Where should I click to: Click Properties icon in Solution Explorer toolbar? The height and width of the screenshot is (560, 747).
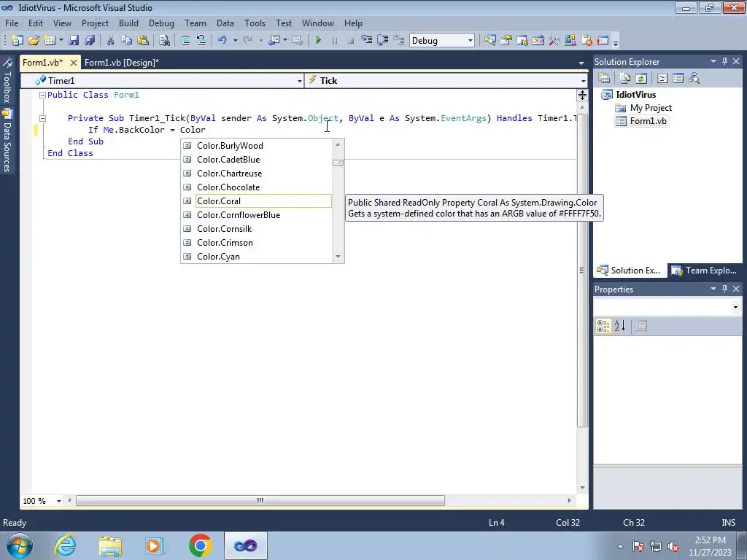(604, 78)
